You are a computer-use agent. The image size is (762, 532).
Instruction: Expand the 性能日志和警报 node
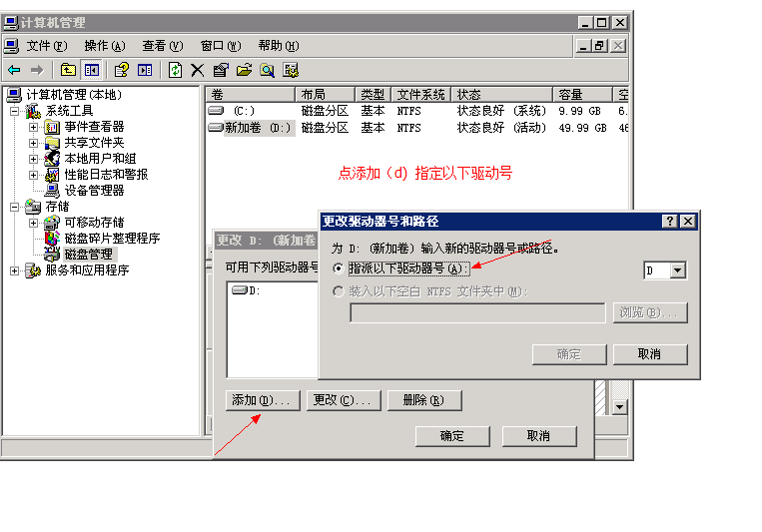click(x=33, y=175)
